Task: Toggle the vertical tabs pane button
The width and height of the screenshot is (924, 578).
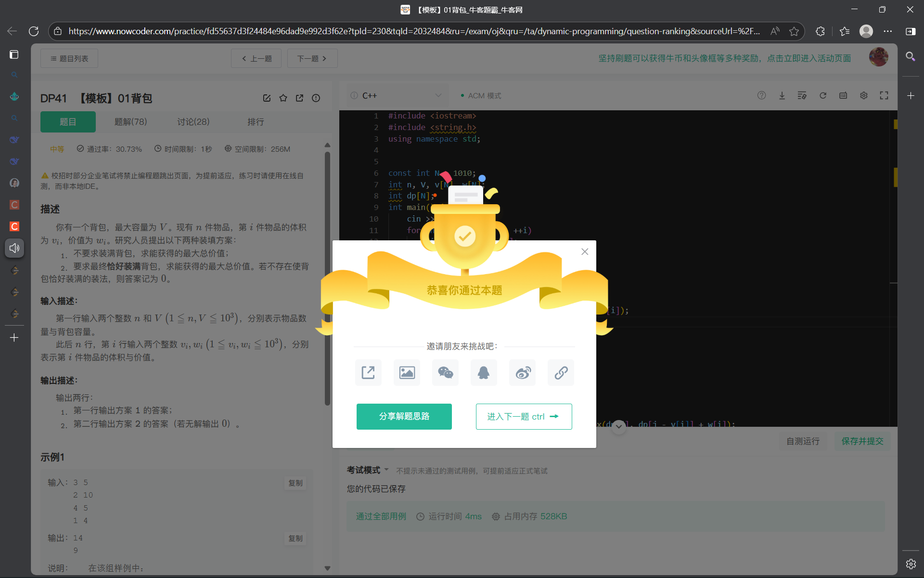Action: tap(14, 54)
